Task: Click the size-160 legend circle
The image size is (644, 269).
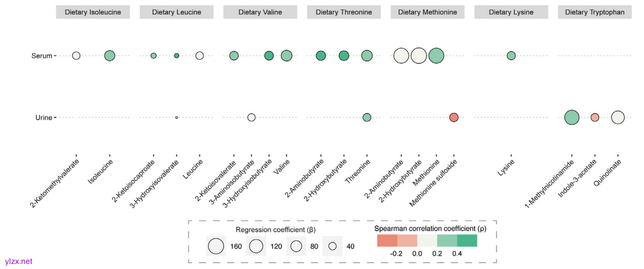Action: click(x=216, y=246)
